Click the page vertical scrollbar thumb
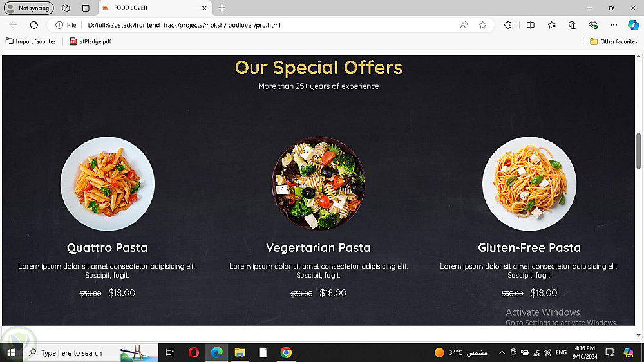The height and width of the screenshot is (362, 644). click(x=639, y=151)
